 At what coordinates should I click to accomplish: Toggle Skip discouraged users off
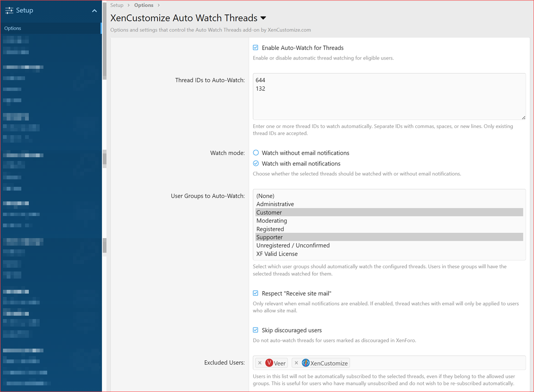pyautogui.click(x=255, y=330)
